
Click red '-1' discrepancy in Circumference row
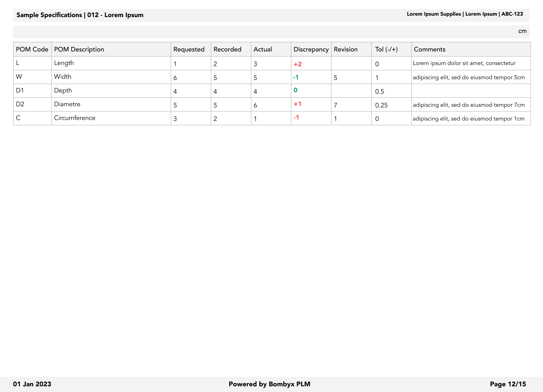coord(296,117)
